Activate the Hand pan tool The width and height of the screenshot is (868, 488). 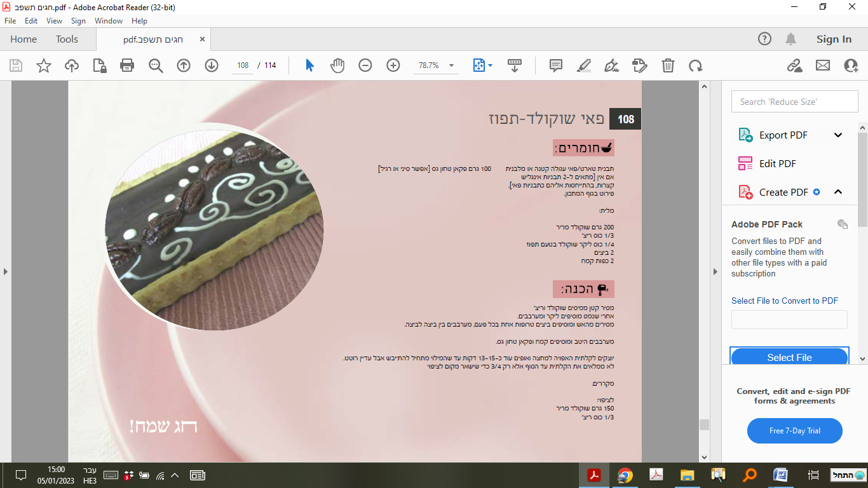[x=337, y=65]
